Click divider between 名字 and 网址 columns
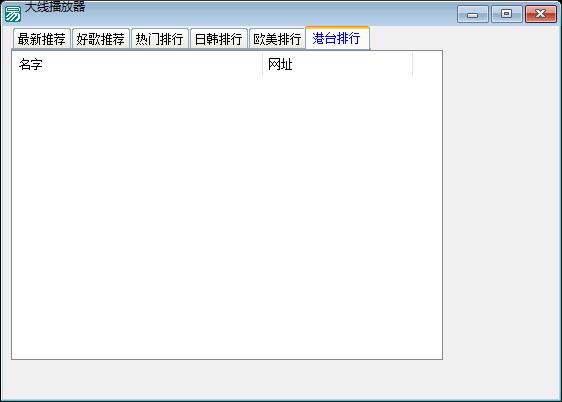 click(263, 64)
